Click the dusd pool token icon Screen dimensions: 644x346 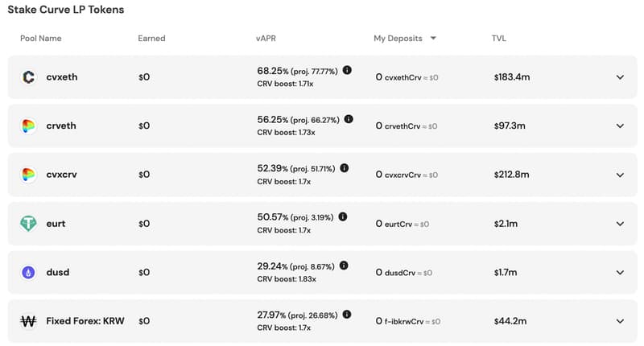28,273
